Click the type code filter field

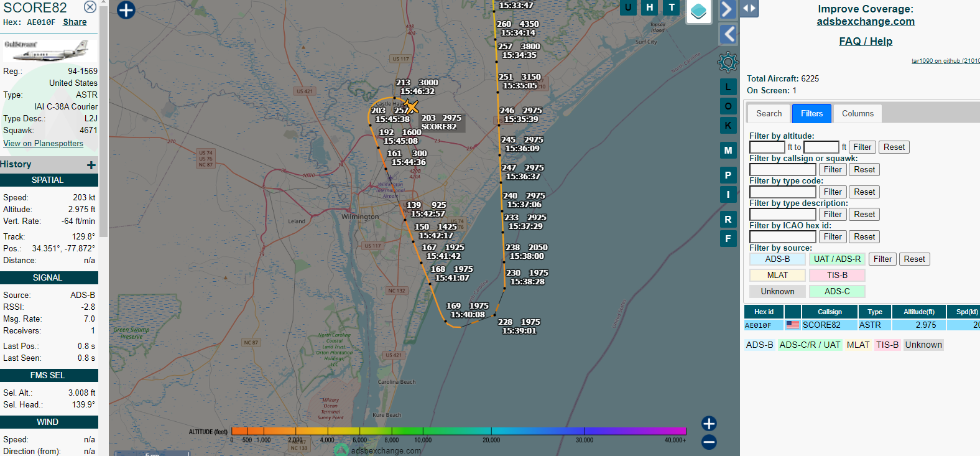click(783, 192)
